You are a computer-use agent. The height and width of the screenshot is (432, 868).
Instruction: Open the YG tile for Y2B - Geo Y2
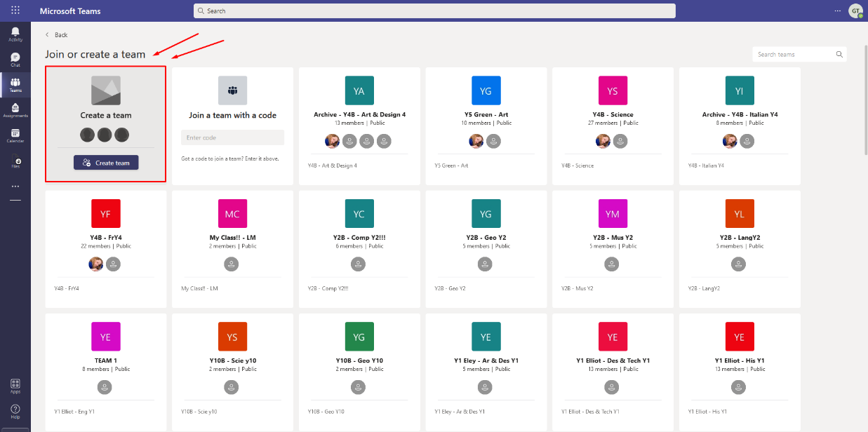(x=486, y=214)
